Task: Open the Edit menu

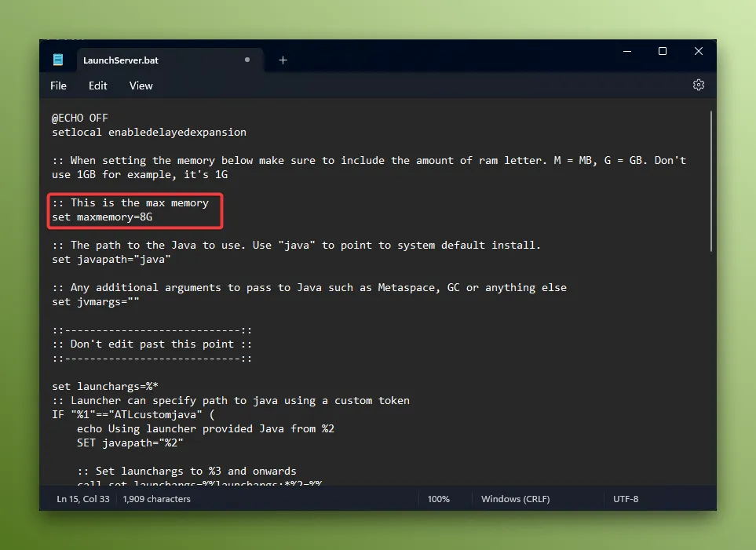Action: (97, 86)
